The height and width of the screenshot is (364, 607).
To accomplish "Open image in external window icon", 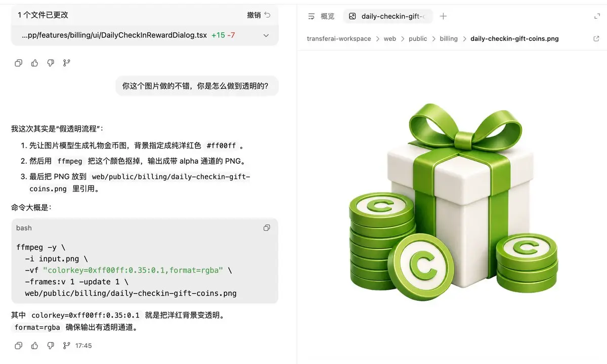I will point(596,38).
